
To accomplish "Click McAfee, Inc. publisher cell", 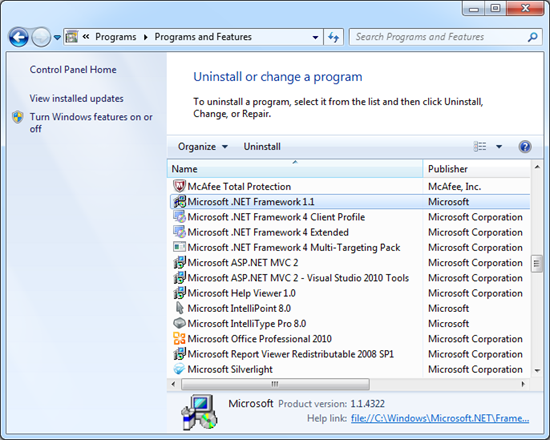I will pyautogui.click(x=454, y=187).
